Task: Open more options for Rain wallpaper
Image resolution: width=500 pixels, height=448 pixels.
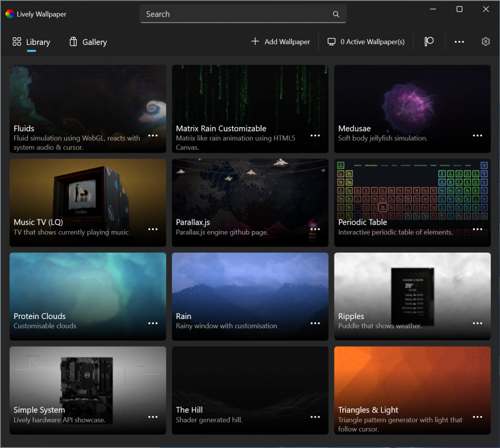Action: tap(315, 323)
